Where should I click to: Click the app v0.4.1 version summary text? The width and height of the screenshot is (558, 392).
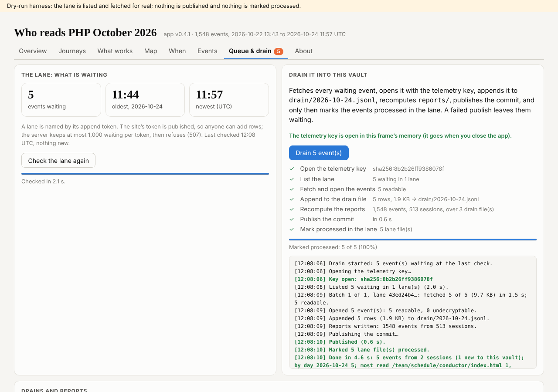[255, 34]
